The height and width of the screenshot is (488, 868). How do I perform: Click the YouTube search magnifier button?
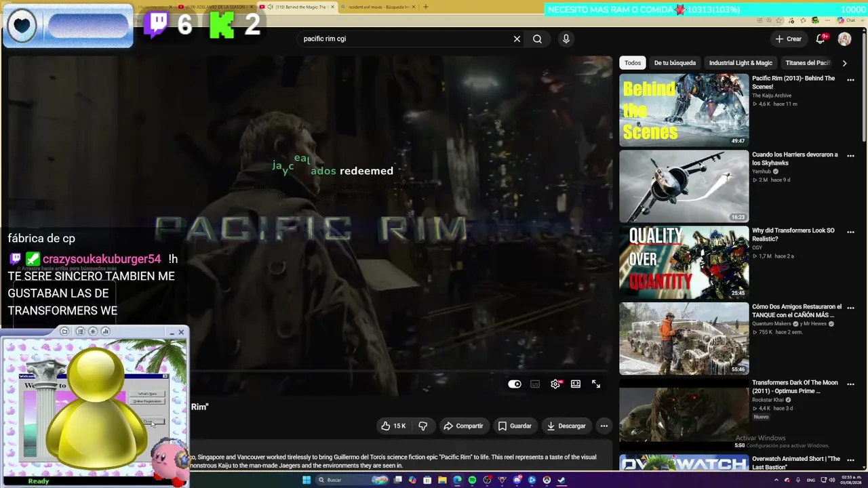pos(537,39)
